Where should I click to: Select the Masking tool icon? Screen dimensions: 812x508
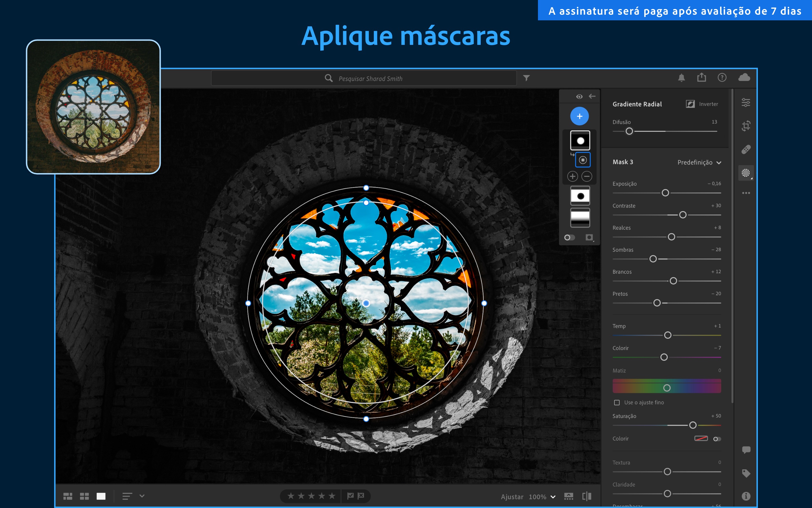(745, 173)
